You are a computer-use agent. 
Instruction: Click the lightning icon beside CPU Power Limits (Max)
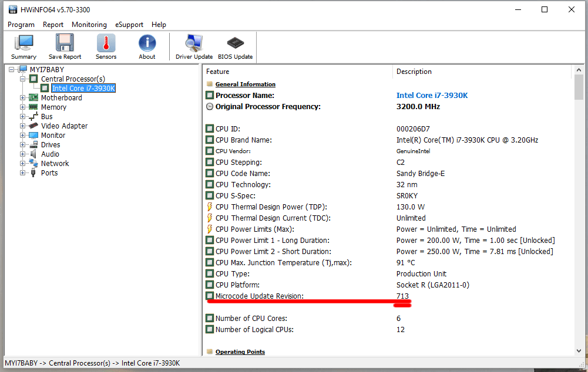[210, 229]
